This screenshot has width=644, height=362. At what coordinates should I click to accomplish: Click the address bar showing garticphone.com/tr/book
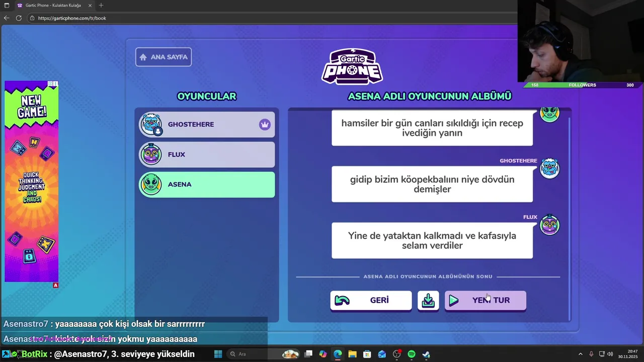(x=272, y=18)
